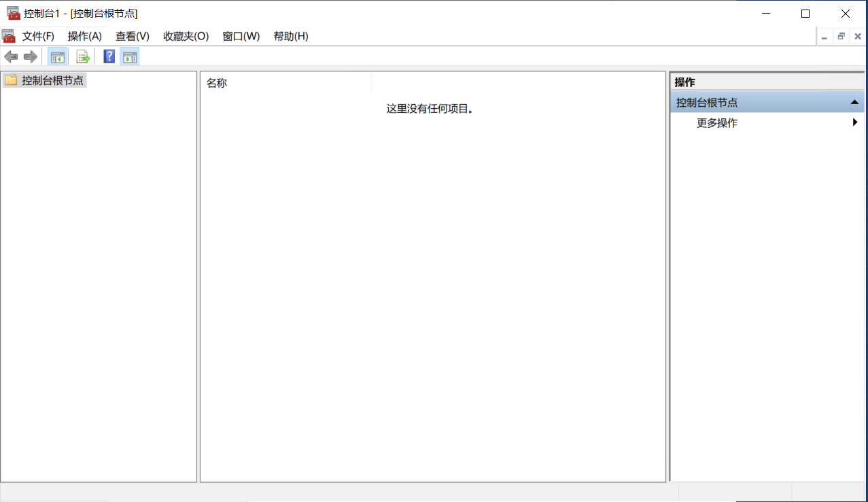Click the 名称 column header
This screenshot has height=502, width=868.
tap(285, 83)
